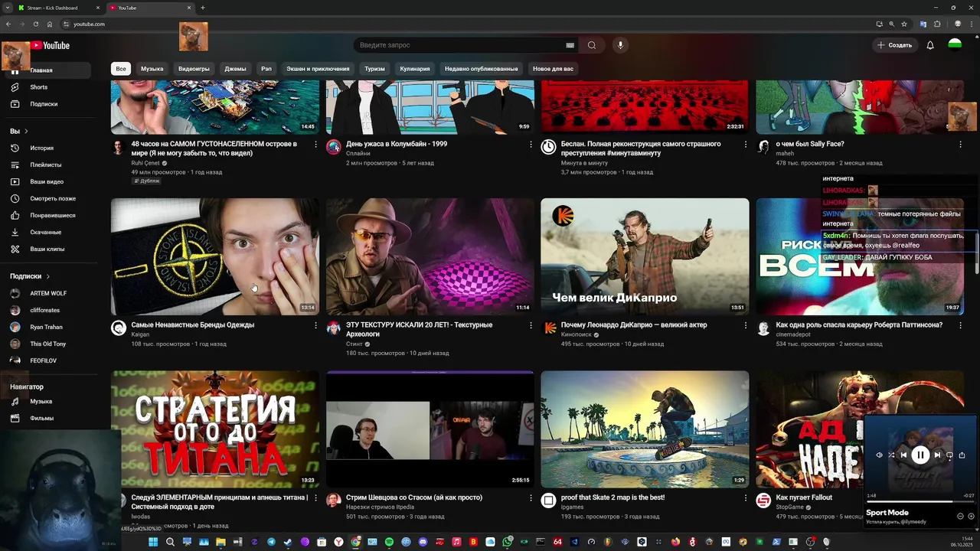Open more options for ДиКаприо video
Viewport: 980px width, 551px height.
pos(745,326)
